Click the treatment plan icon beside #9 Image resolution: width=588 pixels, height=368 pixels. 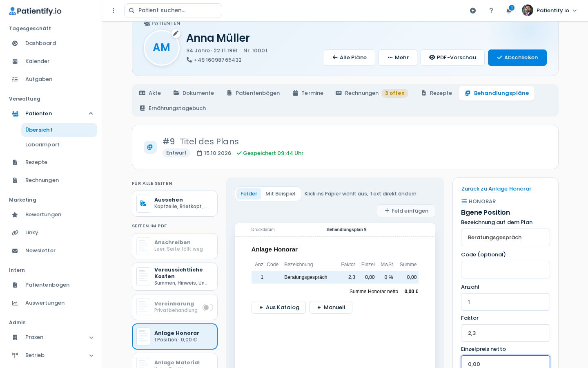point(150,147)
